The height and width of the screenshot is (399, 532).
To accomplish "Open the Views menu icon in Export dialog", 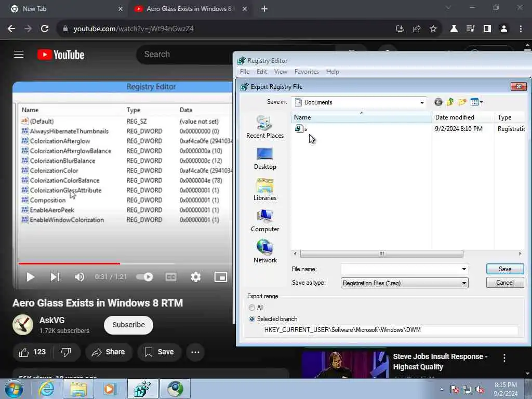I will coord(477,102).
